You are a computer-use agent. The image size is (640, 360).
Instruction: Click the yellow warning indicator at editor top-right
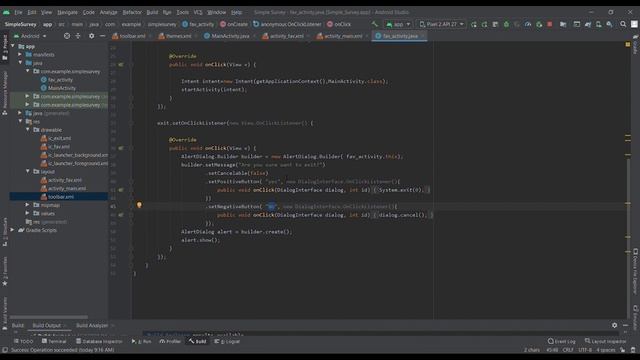tap(628, 44)
